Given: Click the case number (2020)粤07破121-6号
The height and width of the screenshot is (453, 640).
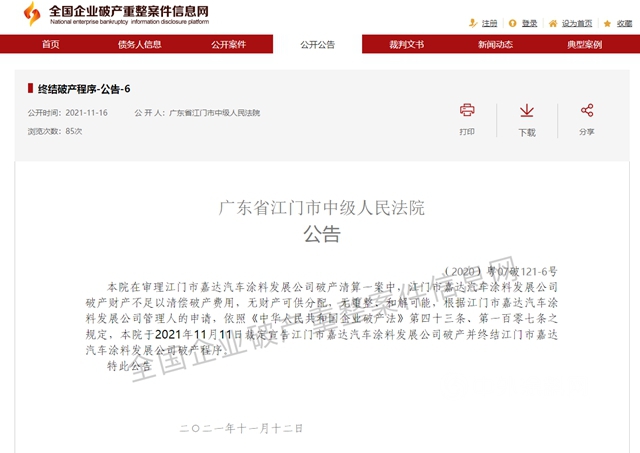Looking at the screenshot, I should pyautogui.click(x=501, y=271).
